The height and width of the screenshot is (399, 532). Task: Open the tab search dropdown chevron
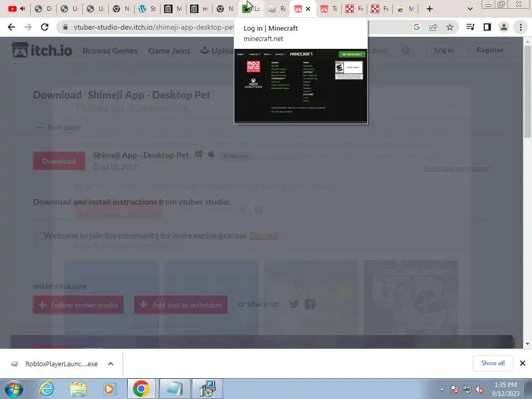click(x=470, y=9)
